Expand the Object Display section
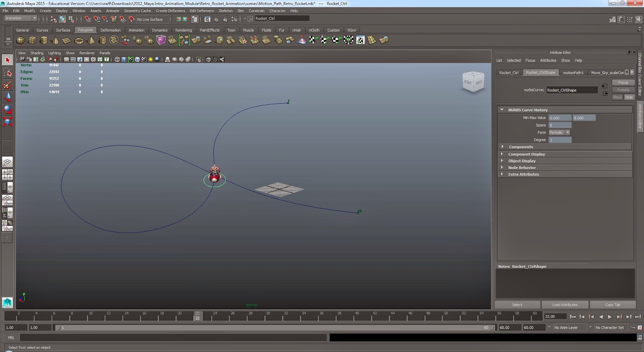Screen dimensions: 644x352 coord(502,161)
